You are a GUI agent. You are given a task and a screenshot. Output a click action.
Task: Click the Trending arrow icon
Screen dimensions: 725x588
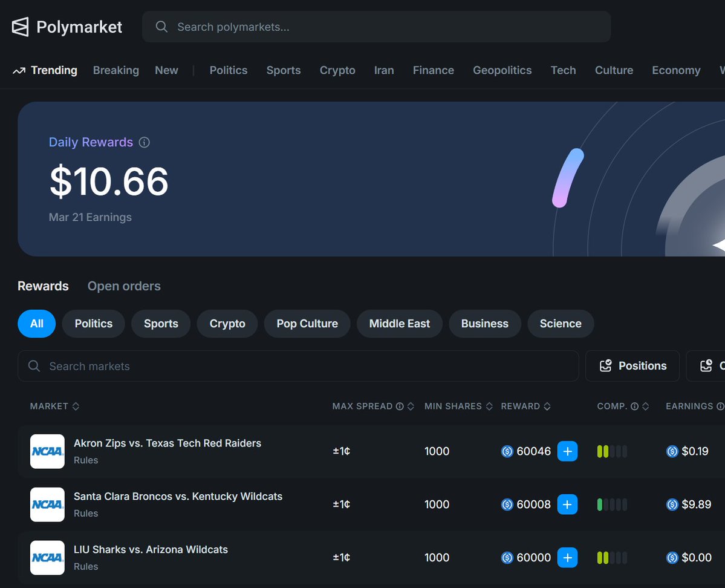(19, 70)
